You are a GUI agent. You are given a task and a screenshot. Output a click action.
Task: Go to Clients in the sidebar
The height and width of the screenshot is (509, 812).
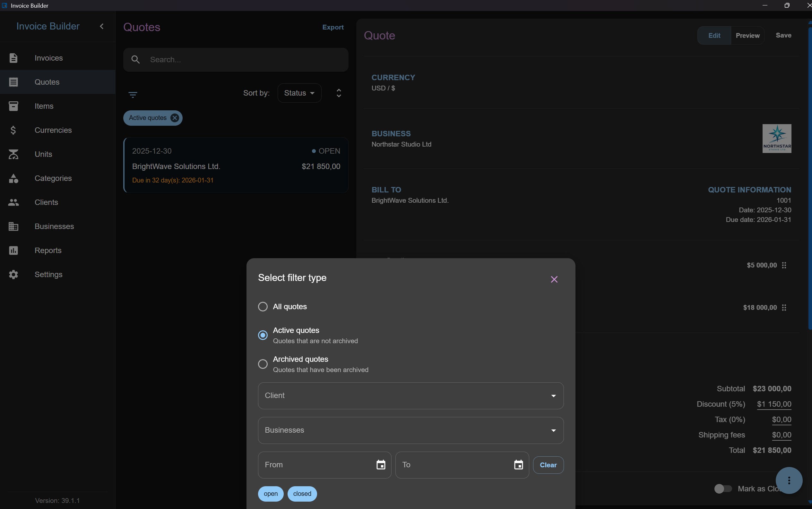tap(57, 202)
